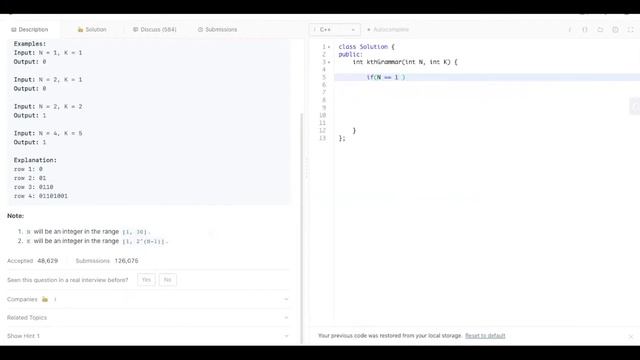Viewport: 640px width, 360px height.
Task: Click the 'Examples:' heading text
Action: [30, 44]
